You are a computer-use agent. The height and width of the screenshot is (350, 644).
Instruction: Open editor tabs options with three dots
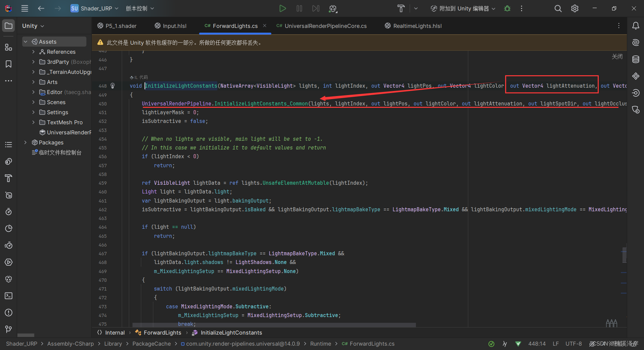click(x=619, y=26)
